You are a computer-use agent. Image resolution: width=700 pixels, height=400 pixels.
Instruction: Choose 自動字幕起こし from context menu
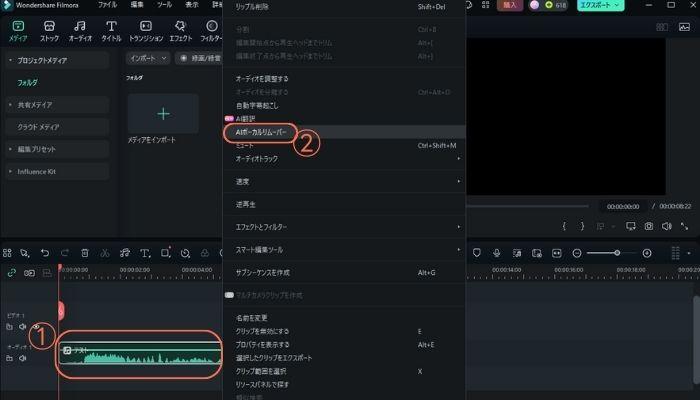(x=344, y=105)
